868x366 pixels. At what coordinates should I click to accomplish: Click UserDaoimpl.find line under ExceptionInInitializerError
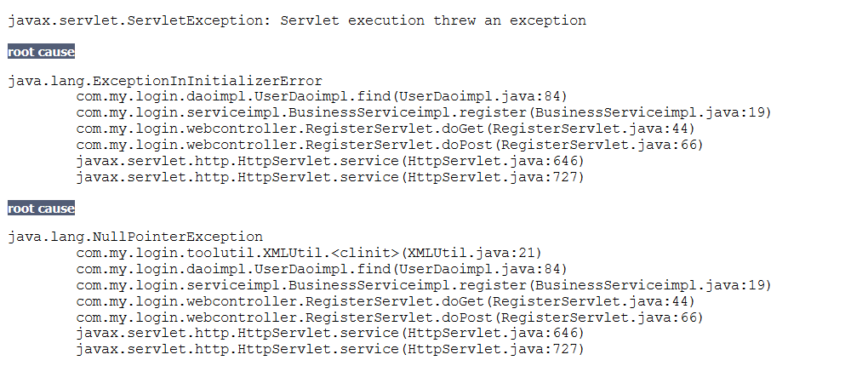pos(322,97)
